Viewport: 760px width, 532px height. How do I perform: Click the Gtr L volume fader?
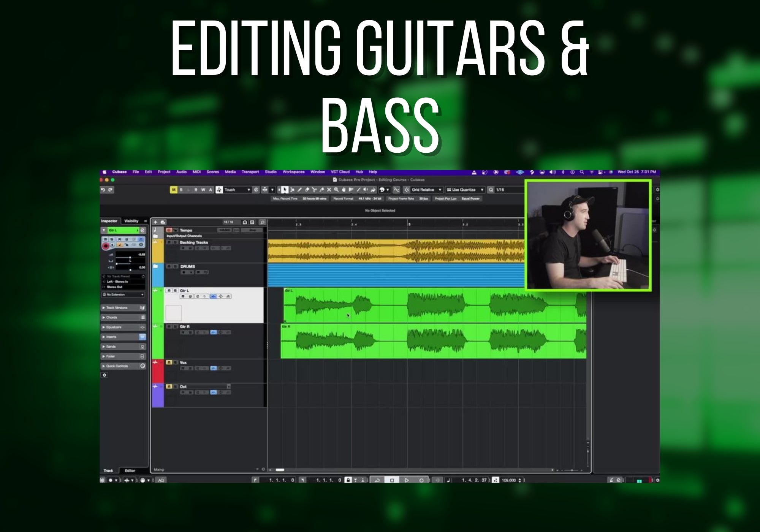130,257
